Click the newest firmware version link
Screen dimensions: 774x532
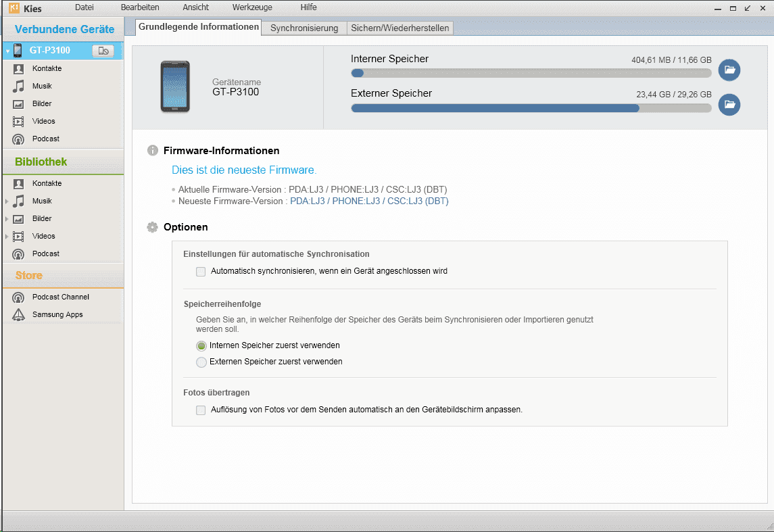[x=369, y=201]
